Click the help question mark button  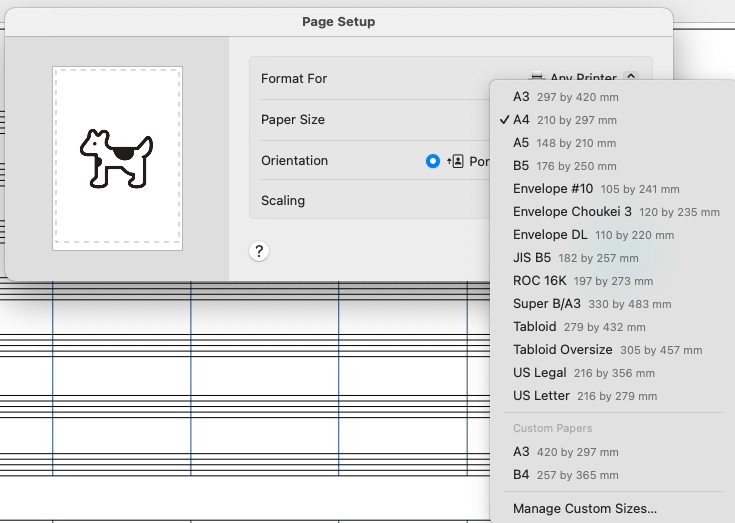click(259, 251)
